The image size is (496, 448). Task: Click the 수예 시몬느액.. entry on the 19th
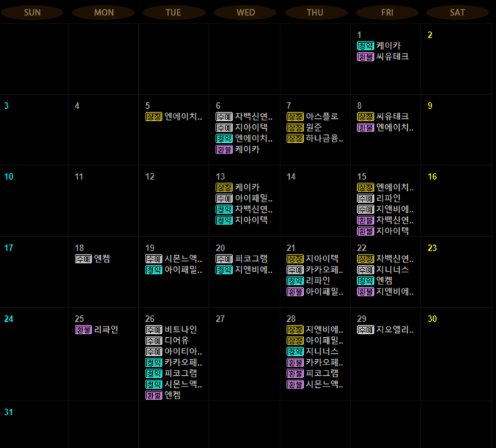point(174,259)
